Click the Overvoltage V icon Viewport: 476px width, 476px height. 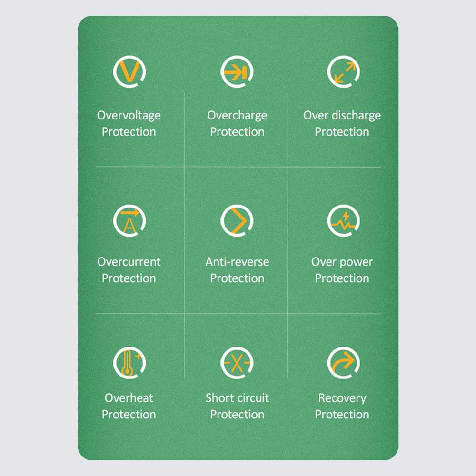[129, 72]
